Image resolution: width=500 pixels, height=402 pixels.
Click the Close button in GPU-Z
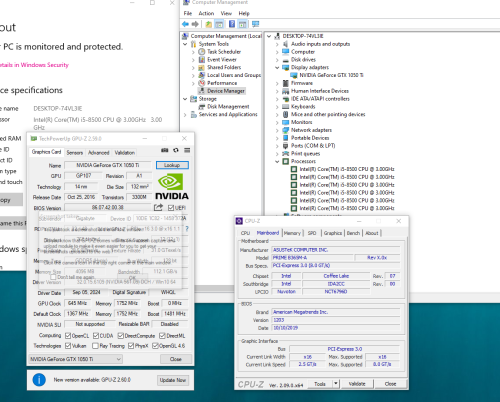pos(176,359)
